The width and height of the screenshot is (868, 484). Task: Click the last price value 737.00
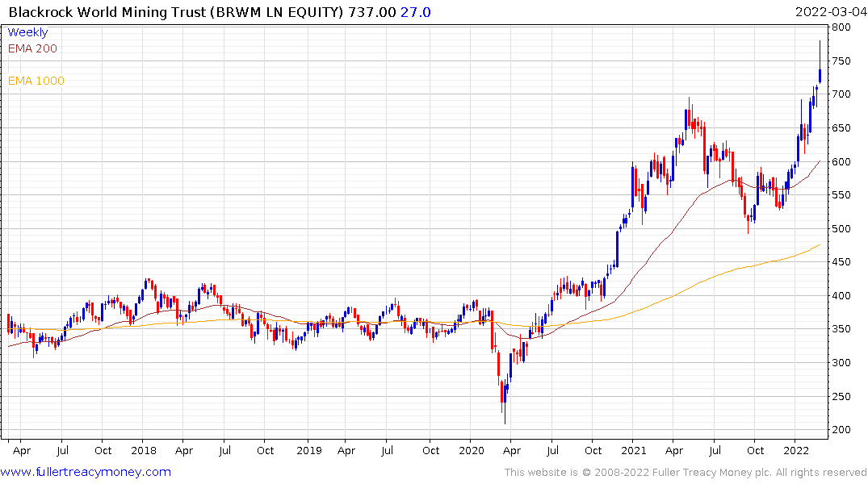tap(372, 12)
